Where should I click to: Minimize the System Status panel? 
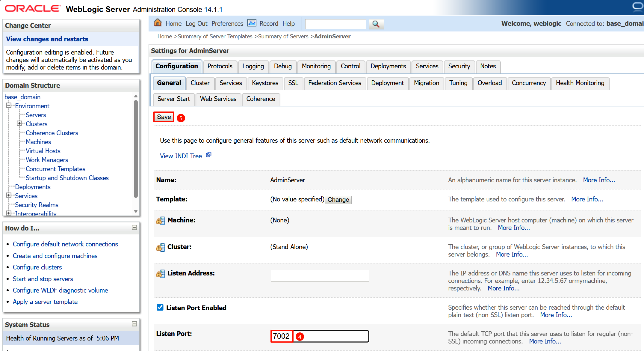(134, 324)
